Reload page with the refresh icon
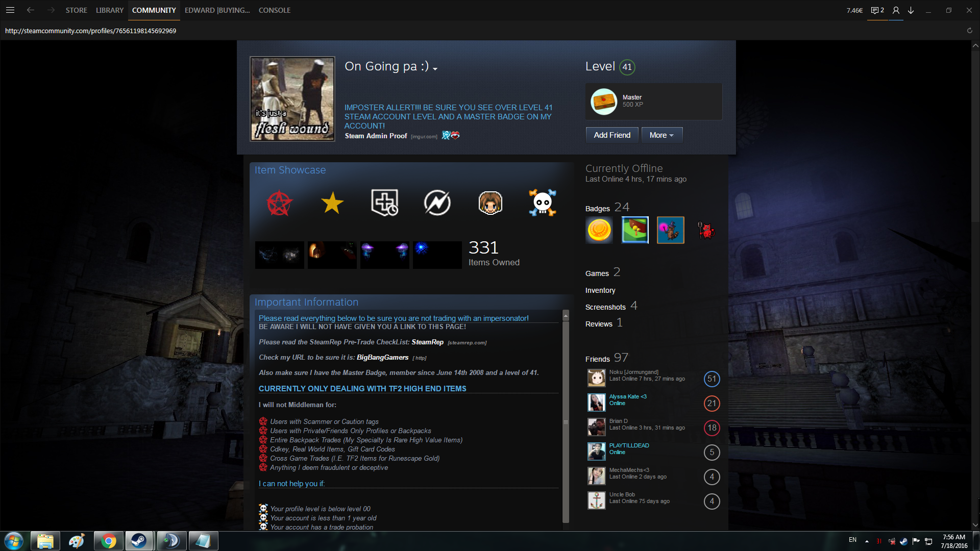 (x=969, y=31)
